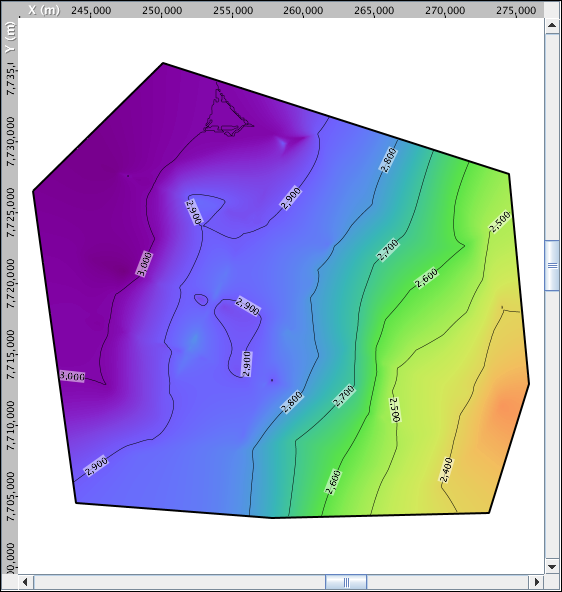Click the upside-down 2,500 contour label
The width and height of the screenshot is (562, 592).
tap(395, 409)
